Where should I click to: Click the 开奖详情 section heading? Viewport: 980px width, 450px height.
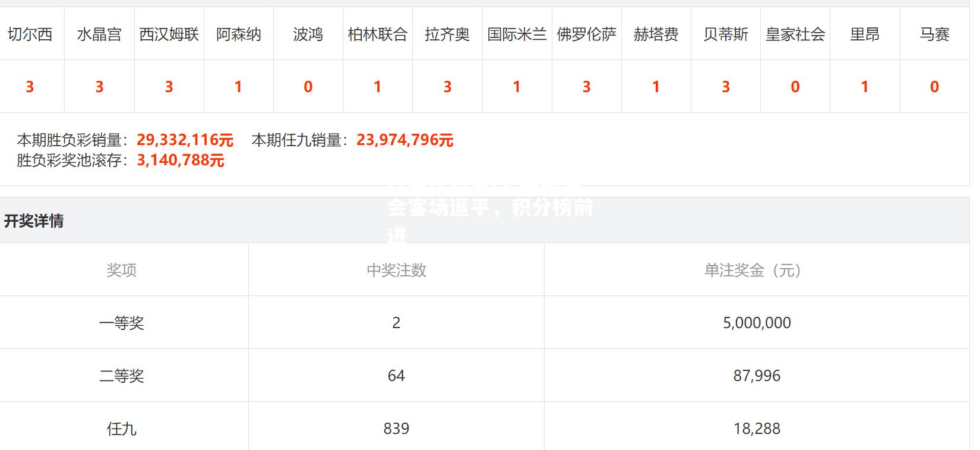(34, 221)
